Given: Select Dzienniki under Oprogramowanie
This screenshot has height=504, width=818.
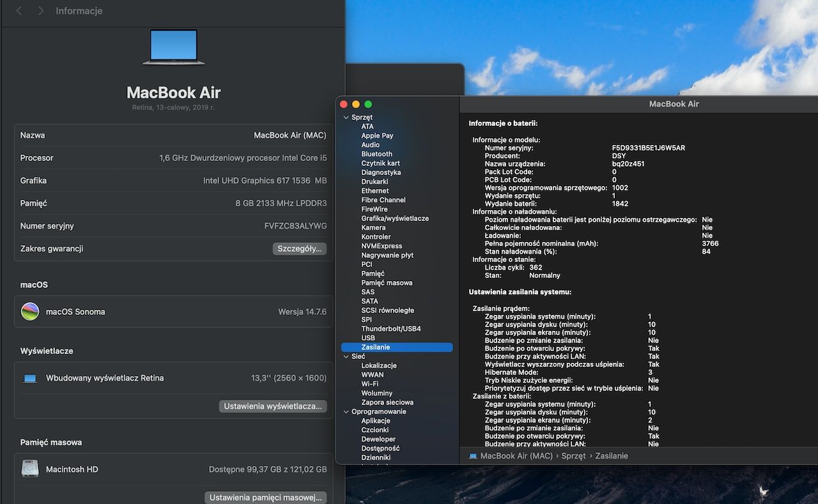Looking at the screenshot, I should tap(376, 457).
